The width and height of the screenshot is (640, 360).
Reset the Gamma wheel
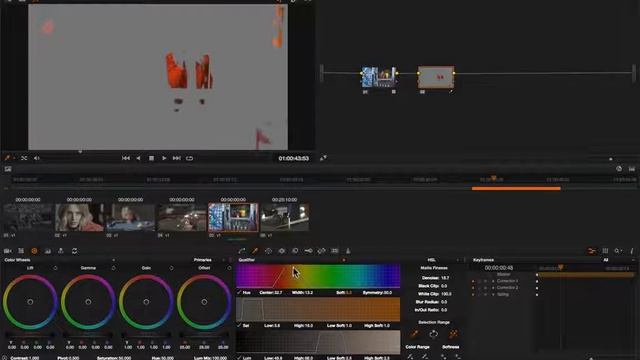coord(113,268)
